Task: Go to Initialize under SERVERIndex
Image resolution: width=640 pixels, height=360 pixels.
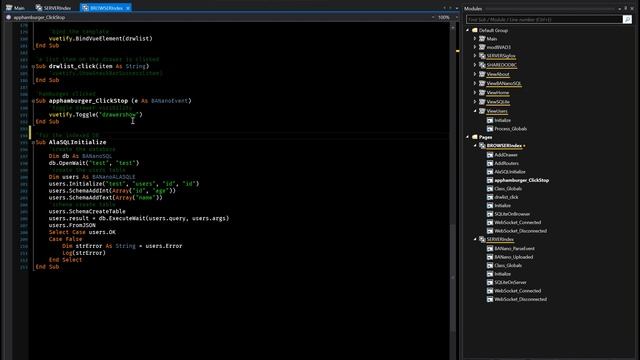Action: (x=502, y=274)
